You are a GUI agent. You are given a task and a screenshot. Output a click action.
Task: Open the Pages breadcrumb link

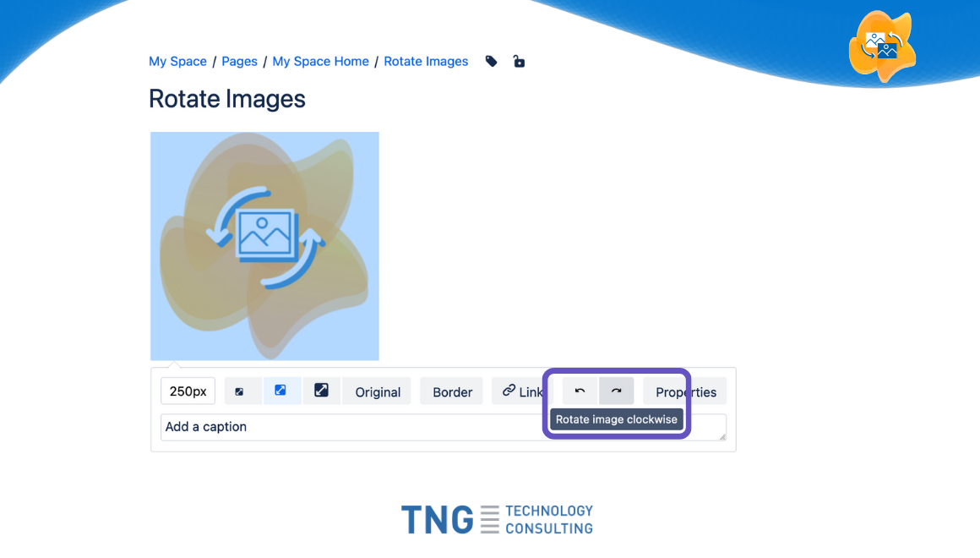tap(239, 61)
